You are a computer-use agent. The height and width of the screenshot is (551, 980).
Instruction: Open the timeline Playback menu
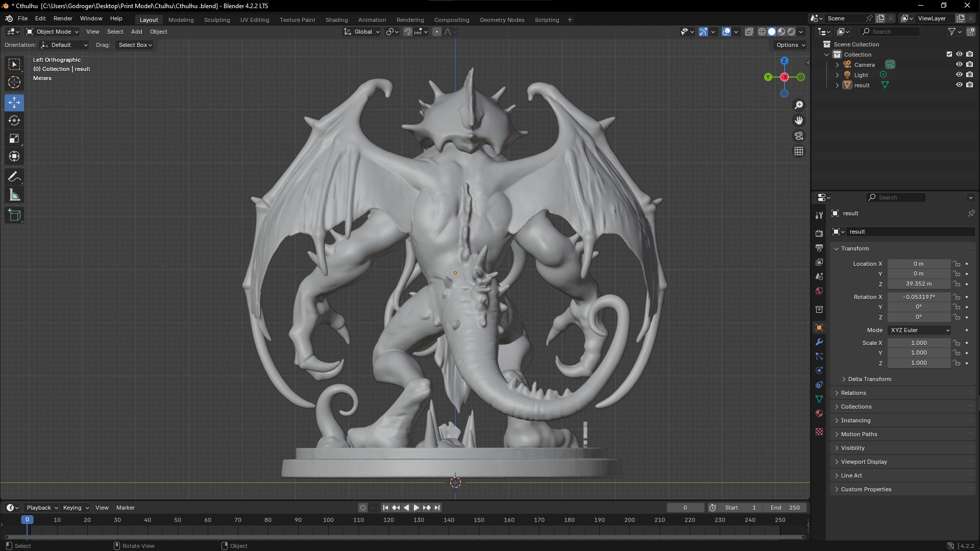42,508
